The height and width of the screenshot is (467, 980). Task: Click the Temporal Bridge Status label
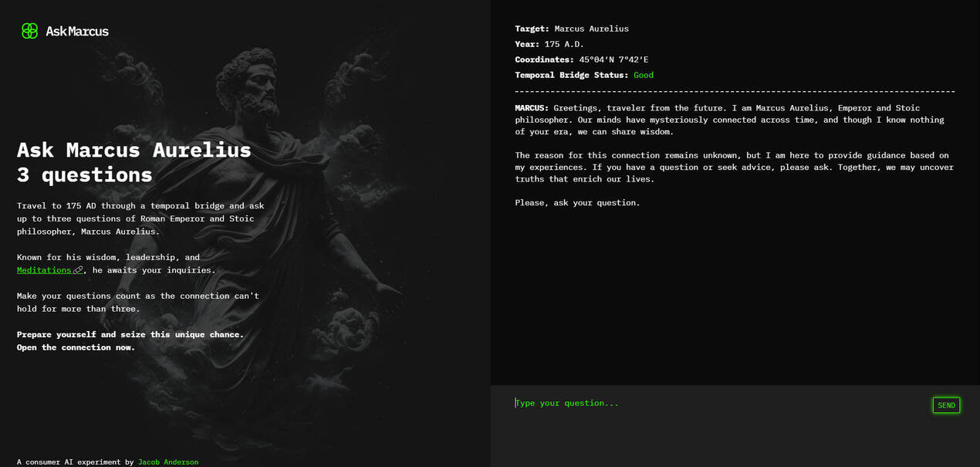571,75
